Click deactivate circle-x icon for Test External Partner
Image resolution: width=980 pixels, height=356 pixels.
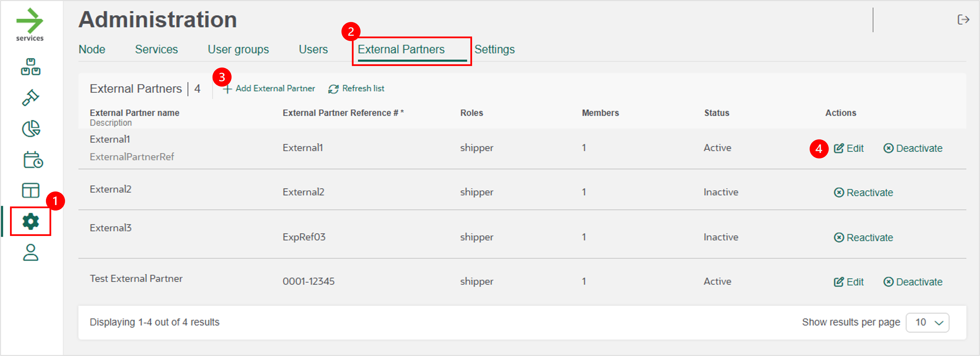point(888,282)
